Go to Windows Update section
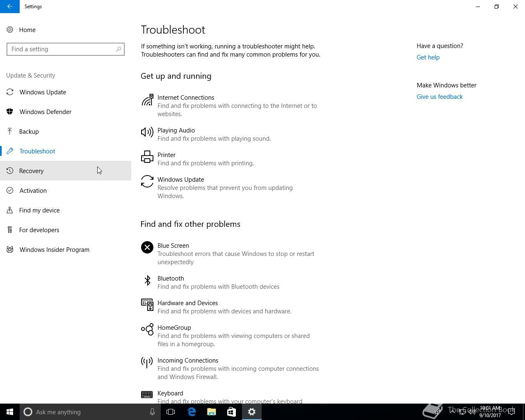Image resolution: width=525 pixels, height=420 pixels. (66, 92)
